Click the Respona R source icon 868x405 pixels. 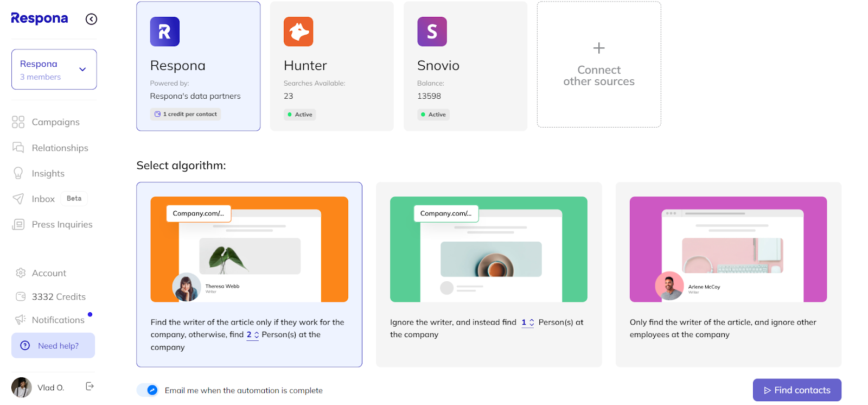coord(165,31)
